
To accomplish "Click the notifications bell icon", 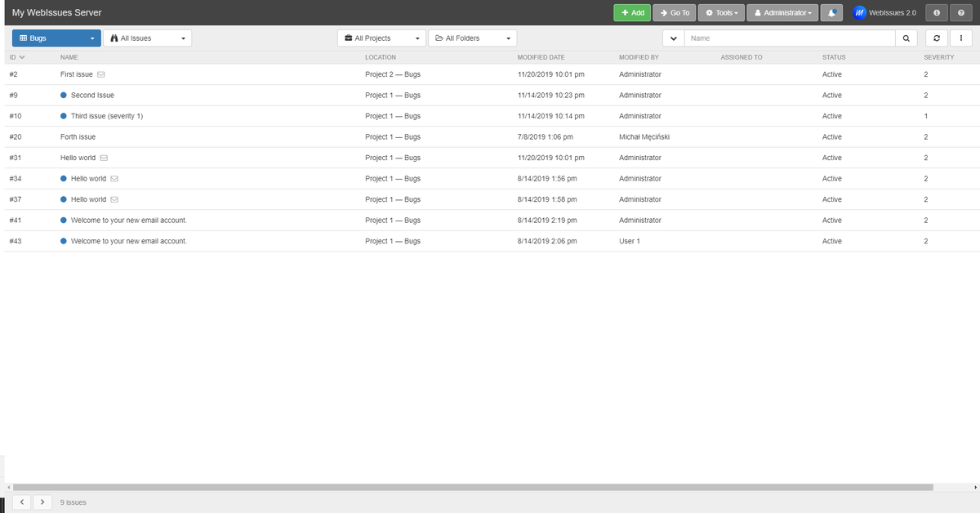I will (832, 12).
